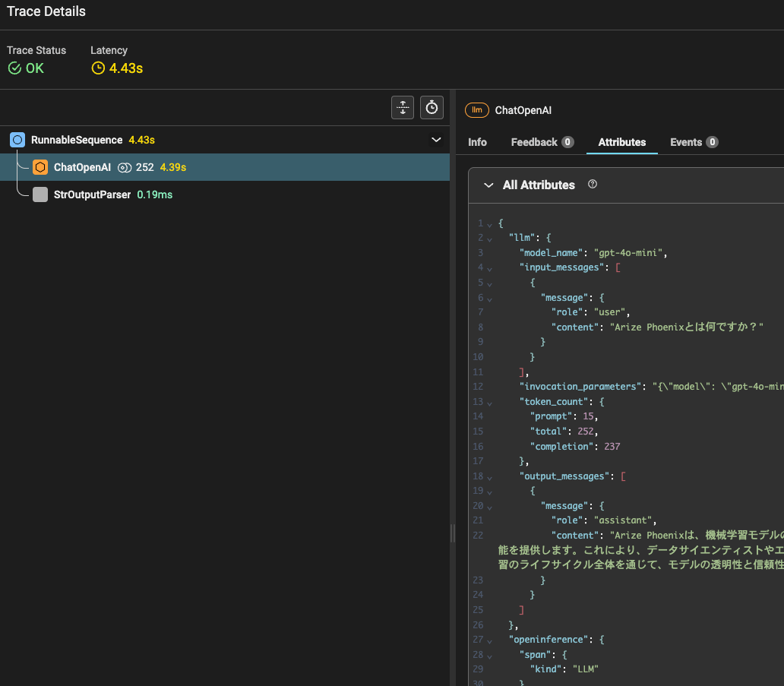Click the vertical panel resize handle

coord(453,533)
